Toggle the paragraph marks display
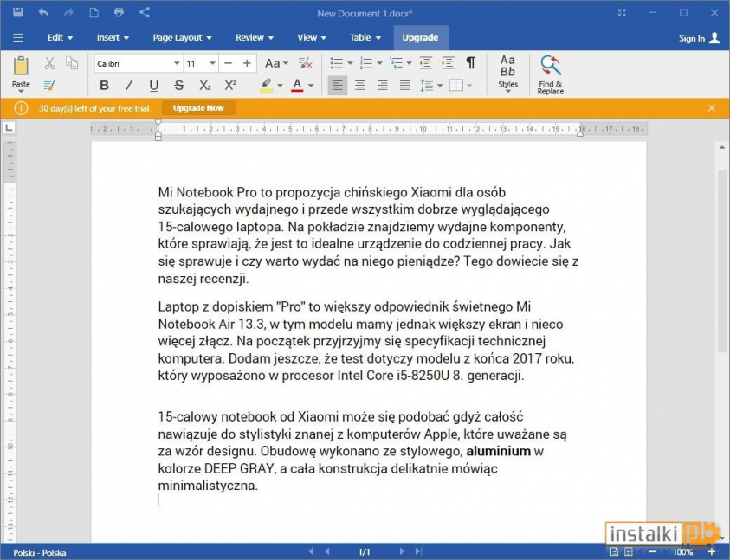This screenshot has height=560, width=730. click(471, 63)
